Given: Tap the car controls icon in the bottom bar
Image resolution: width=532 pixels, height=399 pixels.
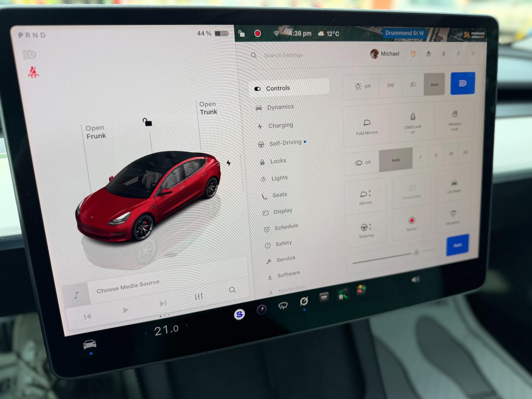Looking at the screenshot, I should tap(90, 345).
